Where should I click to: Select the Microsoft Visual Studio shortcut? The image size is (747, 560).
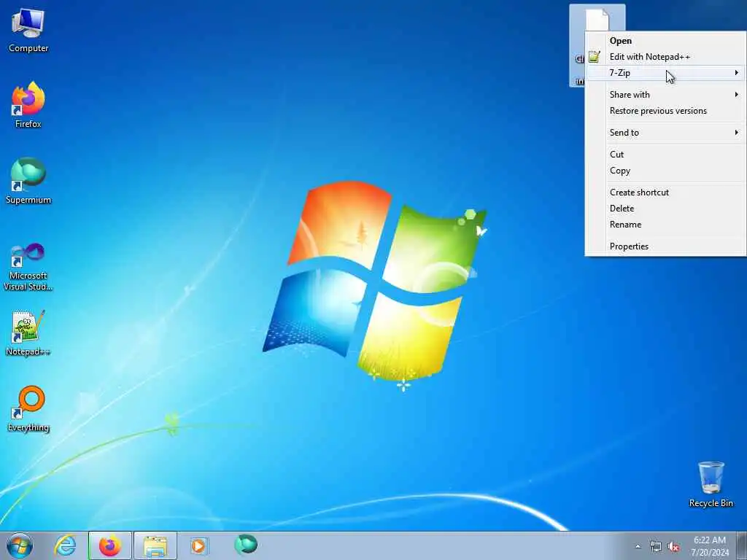pos(28,267)
